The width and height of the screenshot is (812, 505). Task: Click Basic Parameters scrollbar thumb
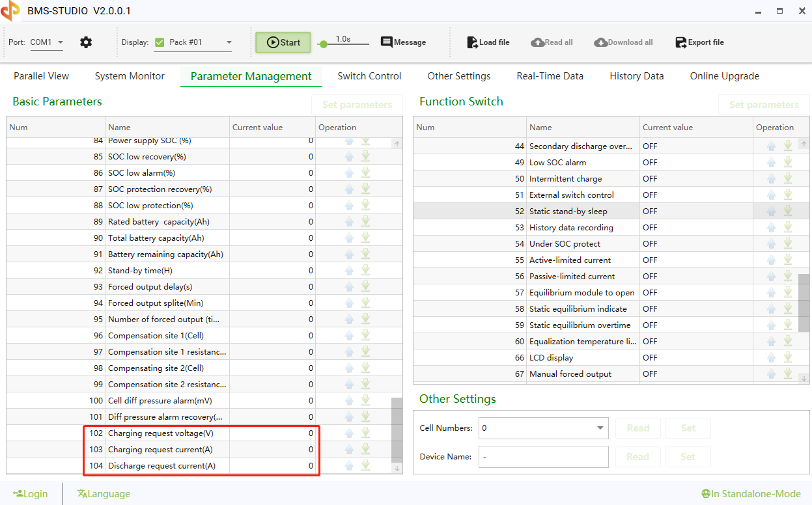pyautogui.click(x=397, y=430)
